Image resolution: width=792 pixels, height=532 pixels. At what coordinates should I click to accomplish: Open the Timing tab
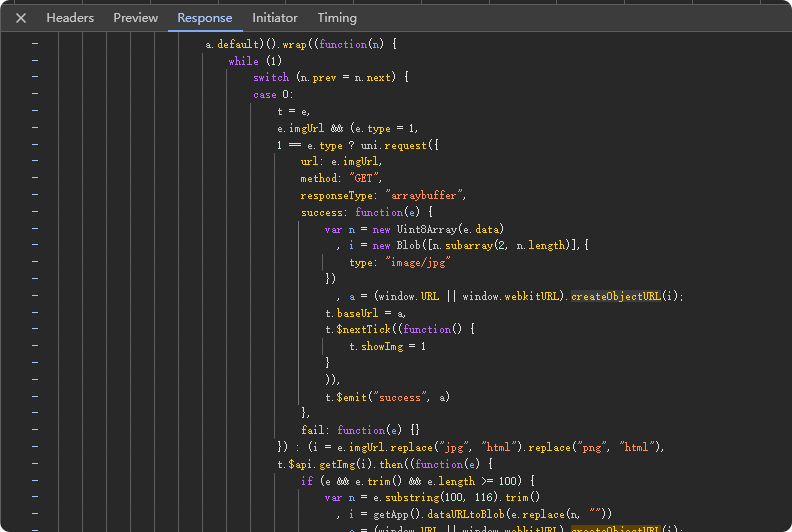coord(337,18)
